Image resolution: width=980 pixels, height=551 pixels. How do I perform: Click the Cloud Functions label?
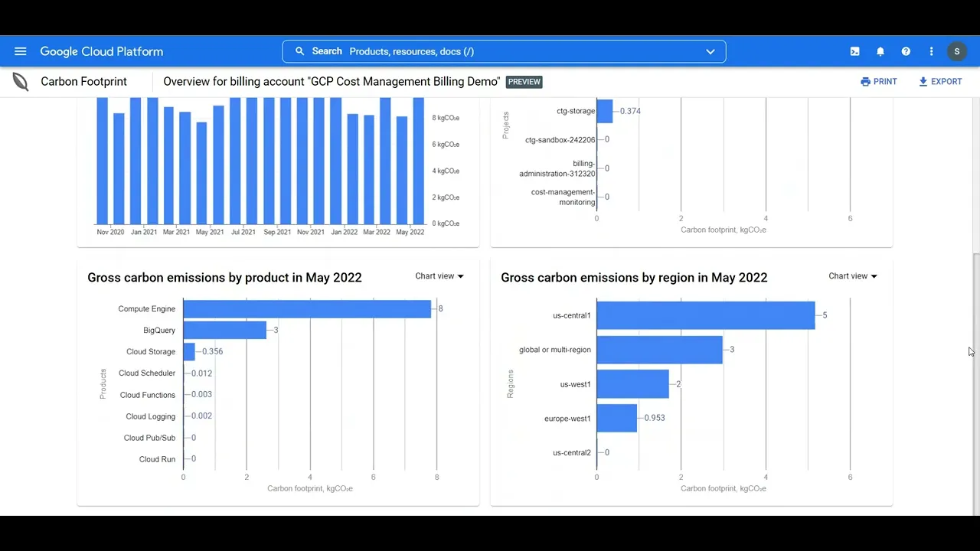(x=148, y=395)
